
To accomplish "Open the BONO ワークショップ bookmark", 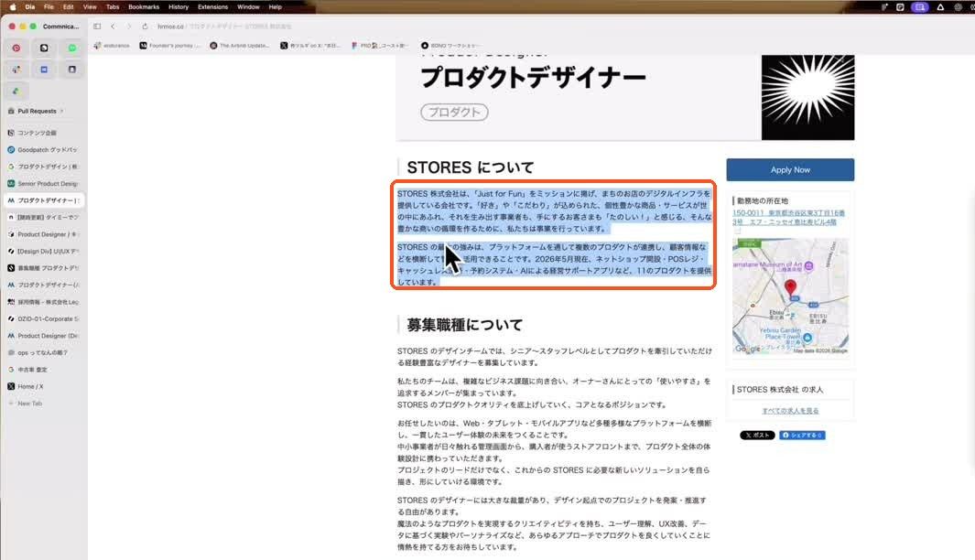I will click(x=450, y=46).
